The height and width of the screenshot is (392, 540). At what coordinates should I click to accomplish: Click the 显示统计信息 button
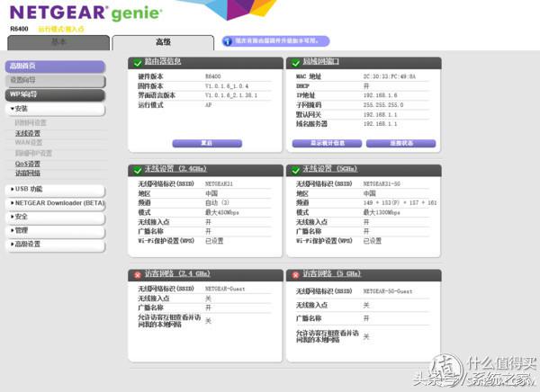[327, 143]
